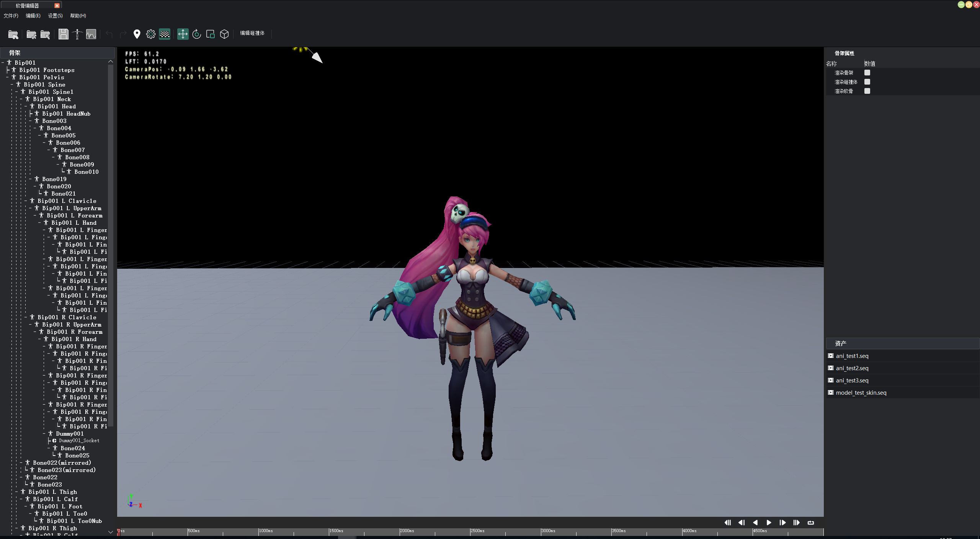Toggle the 渲染软骨 checkbox
This screenshot has width=980, height=539.
(867, 91)
